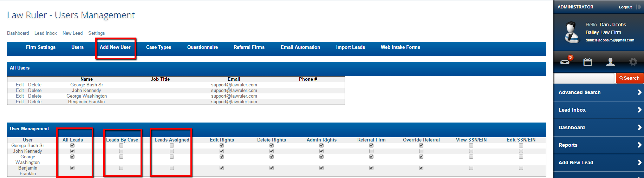Delete the John Kennedy user

[x=35, y=90]
